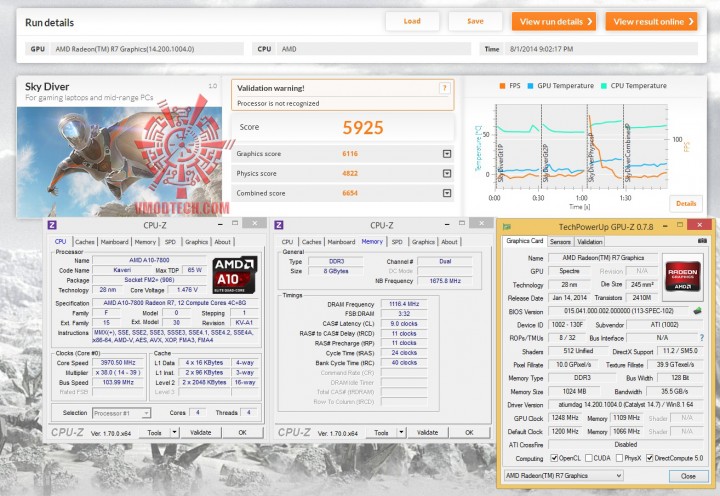
Task: Minimize the left CPU-Z window
Action: coord(220,224)
